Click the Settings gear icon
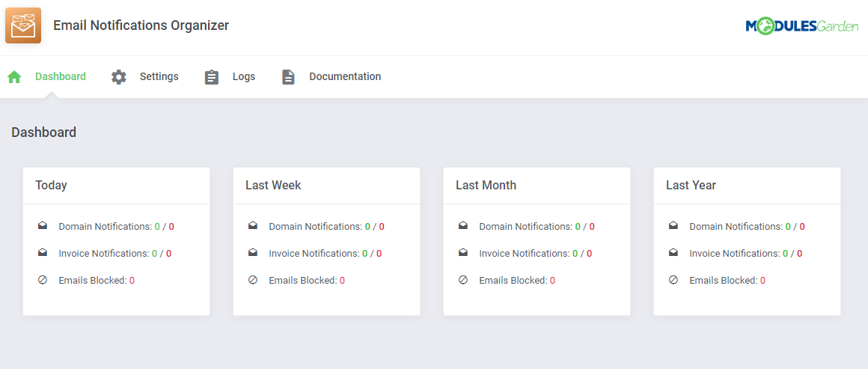 (x=118, y=77)
